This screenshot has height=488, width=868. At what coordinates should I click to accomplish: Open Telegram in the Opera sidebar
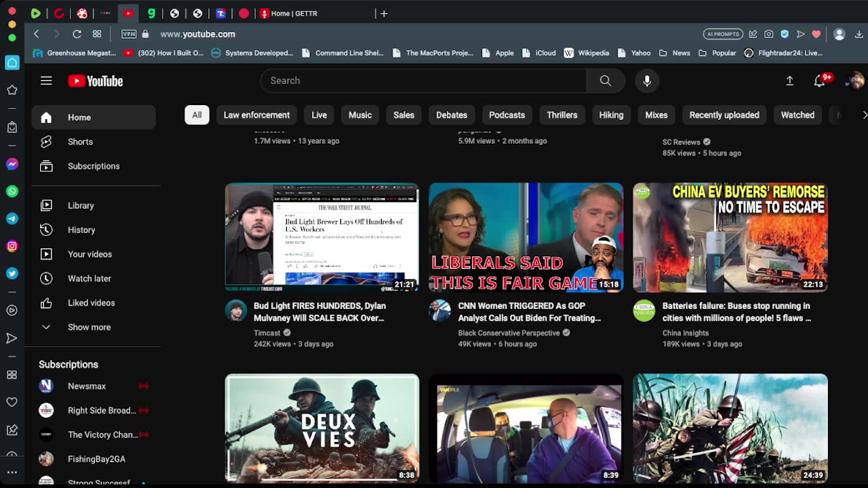(12, 219)
